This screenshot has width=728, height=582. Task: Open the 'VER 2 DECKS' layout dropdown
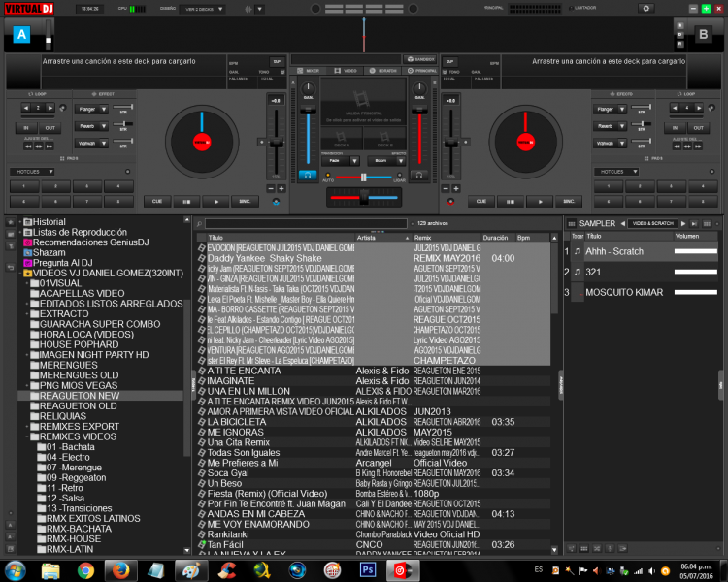click(203, 9)
